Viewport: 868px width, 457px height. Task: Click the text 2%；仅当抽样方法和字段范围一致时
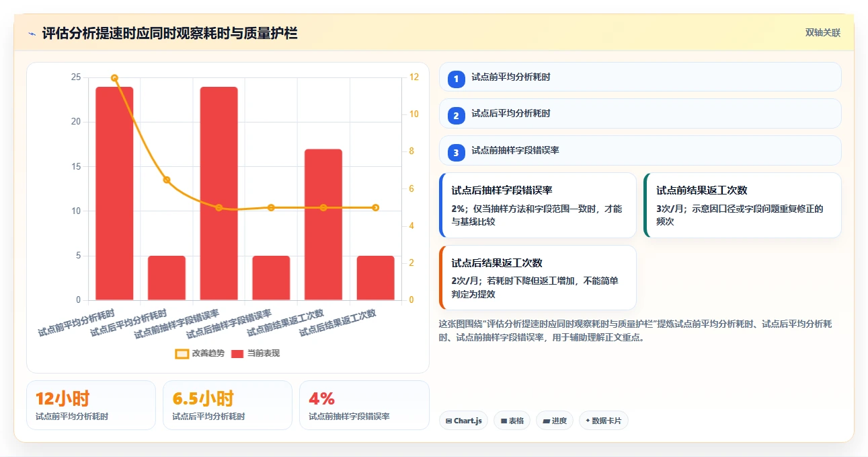click(537, 215)
